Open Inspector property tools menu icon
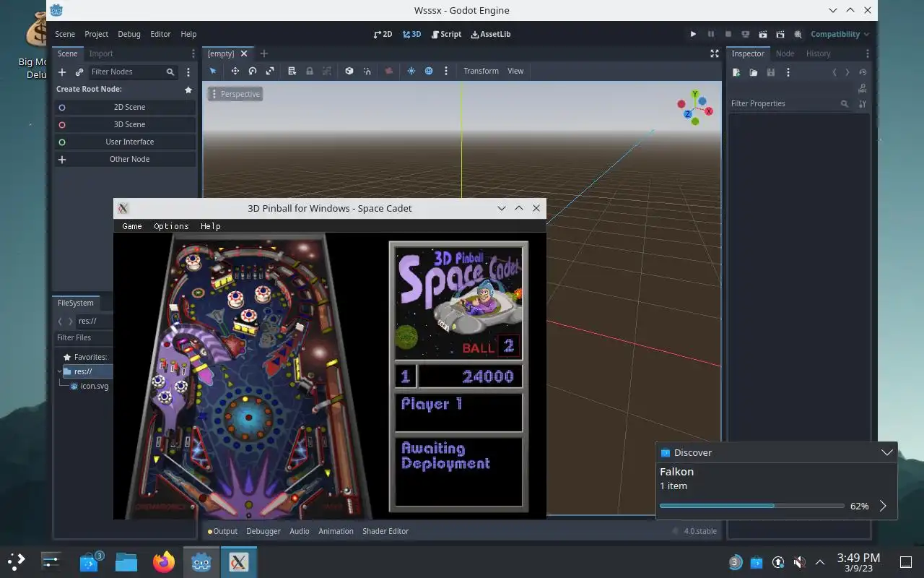This screenshot has height=578, width=924. tap(863, 104)
